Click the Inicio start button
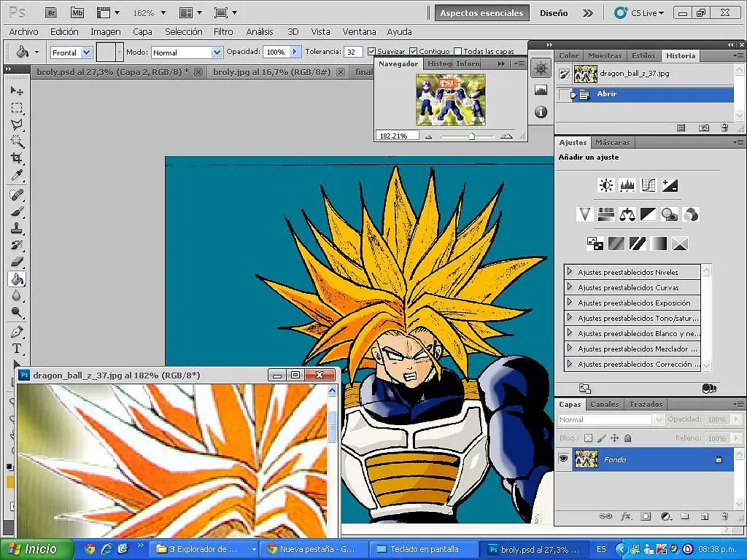This screenshot has height=560, width=747. (x=36, y=549)
